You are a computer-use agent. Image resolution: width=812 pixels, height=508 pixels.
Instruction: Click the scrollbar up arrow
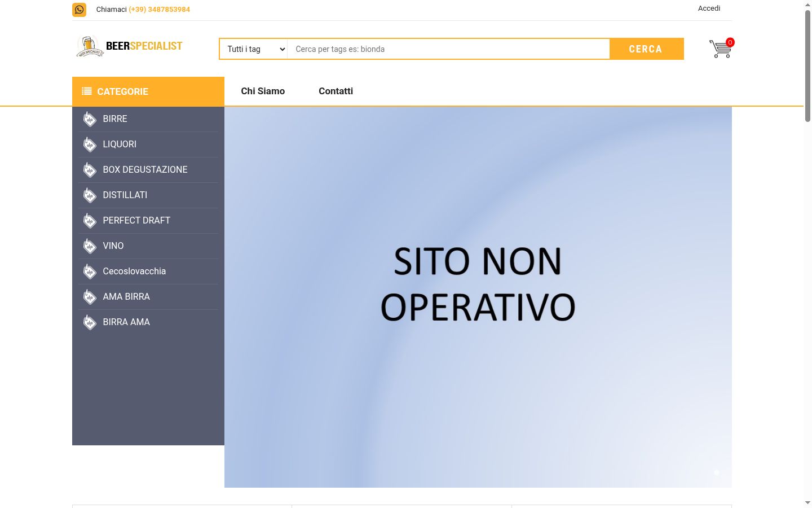[807, 4]
